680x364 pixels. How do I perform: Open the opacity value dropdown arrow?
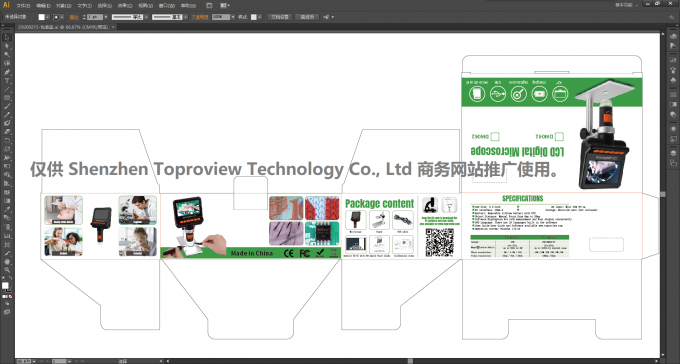[233, 17]
